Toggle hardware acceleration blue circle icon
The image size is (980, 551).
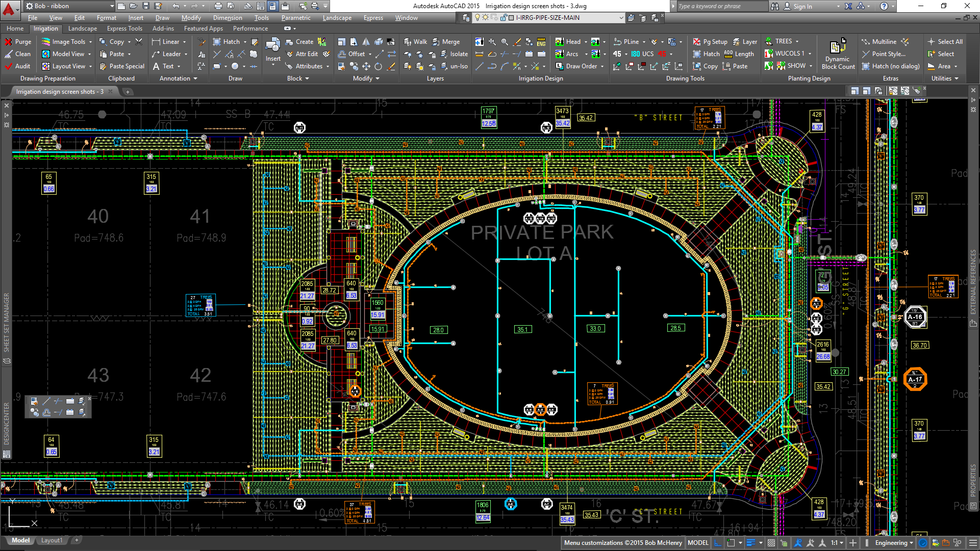(923, 543)
